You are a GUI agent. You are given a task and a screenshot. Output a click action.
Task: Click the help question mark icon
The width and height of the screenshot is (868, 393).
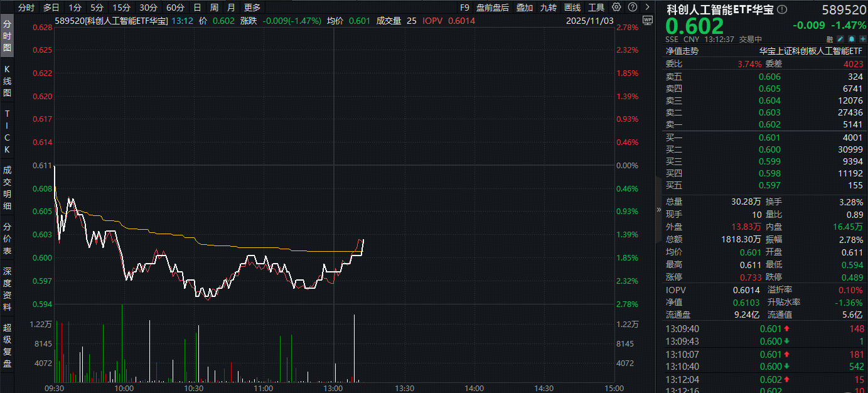coord(632,8)
